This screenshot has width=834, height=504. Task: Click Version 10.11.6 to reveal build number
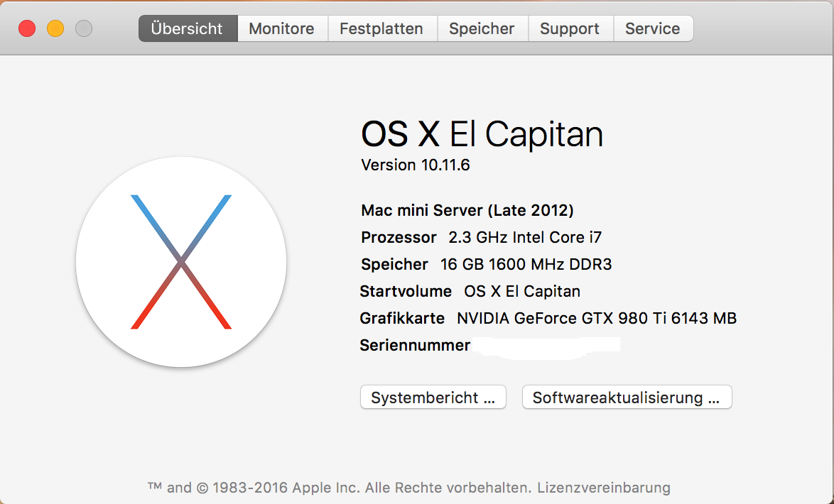pos(416,165)
